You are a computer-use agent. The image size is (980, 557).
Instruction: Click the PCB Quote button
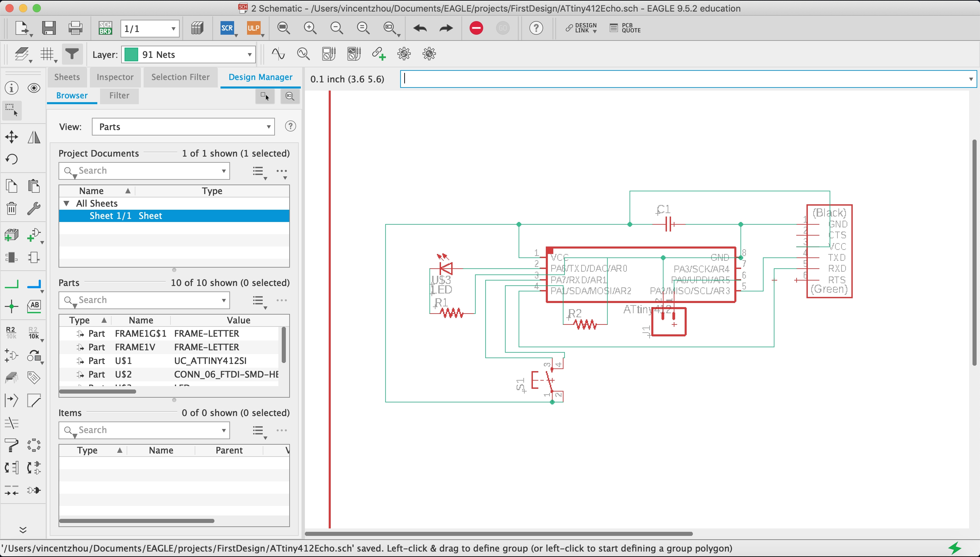(x=625, y=28)
